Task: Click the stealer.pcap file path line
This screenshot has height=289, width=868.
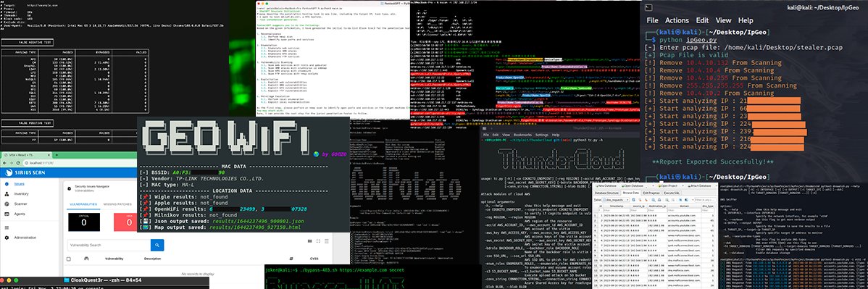Action: [x=744, y=48]
